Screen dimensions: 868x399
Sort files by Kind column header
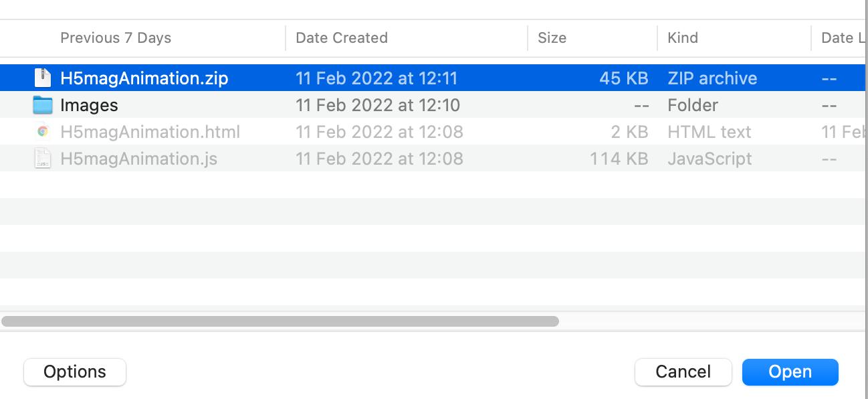[x=682, y=38]
